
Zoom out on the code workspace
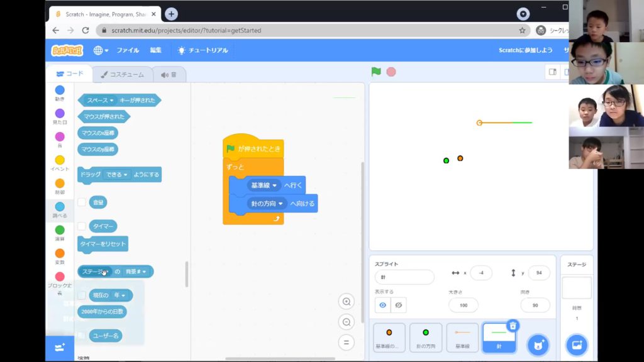point(346,322)
